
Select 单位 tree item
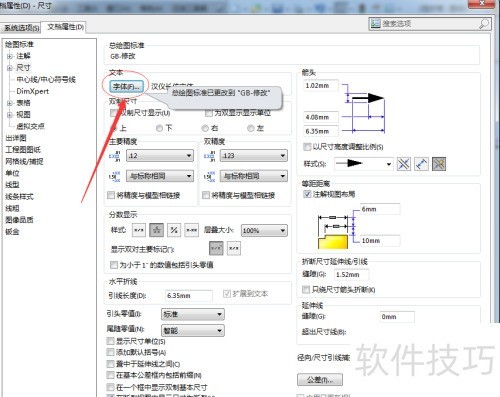click(12, 173)
